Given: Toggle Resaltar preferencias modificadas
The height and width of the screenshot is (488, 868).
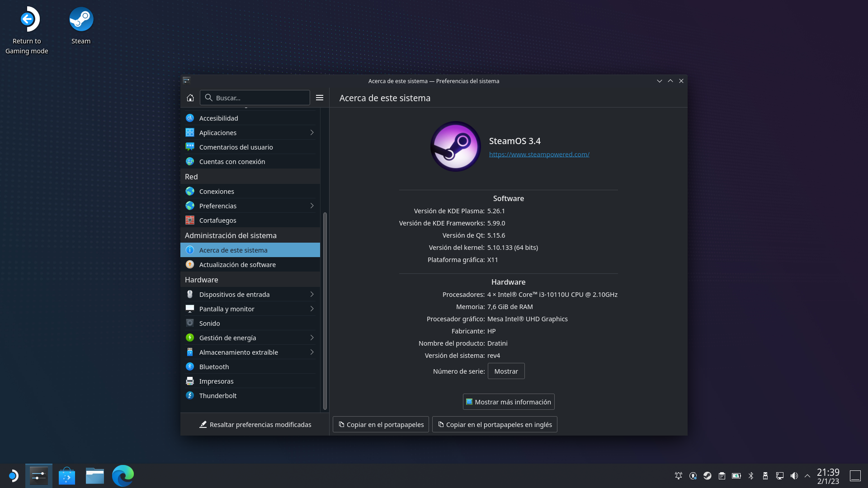Looking at the screenshot, I should point(255,424).
